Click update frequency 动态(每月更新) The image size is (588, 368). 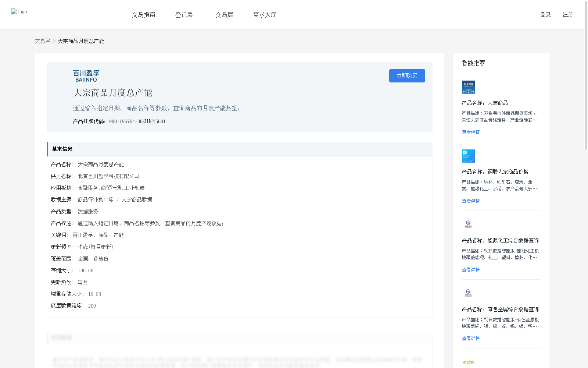(x=96, y=247)
